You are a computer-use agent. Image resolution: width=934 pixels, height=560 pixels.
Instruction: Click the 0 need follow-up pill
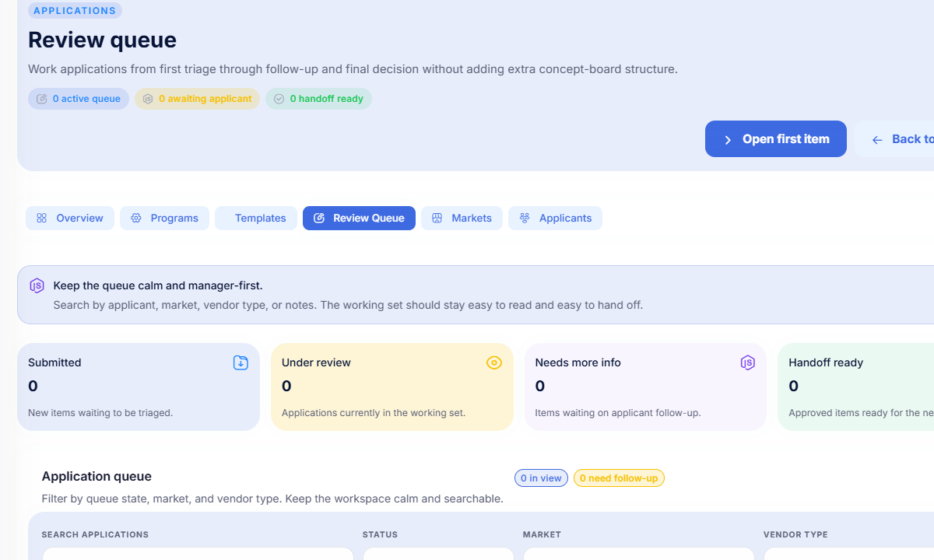coord(619,478)
